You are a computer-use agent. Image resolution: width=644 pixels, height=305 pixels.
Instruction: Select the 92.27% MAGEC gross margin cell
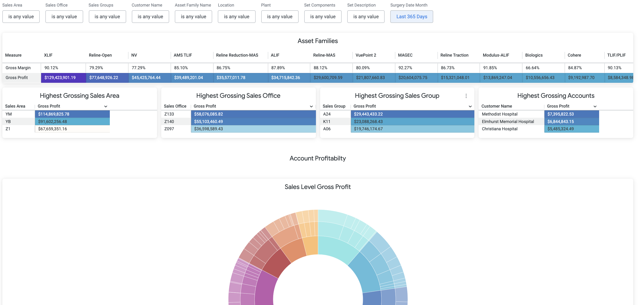tap(416, 68)
